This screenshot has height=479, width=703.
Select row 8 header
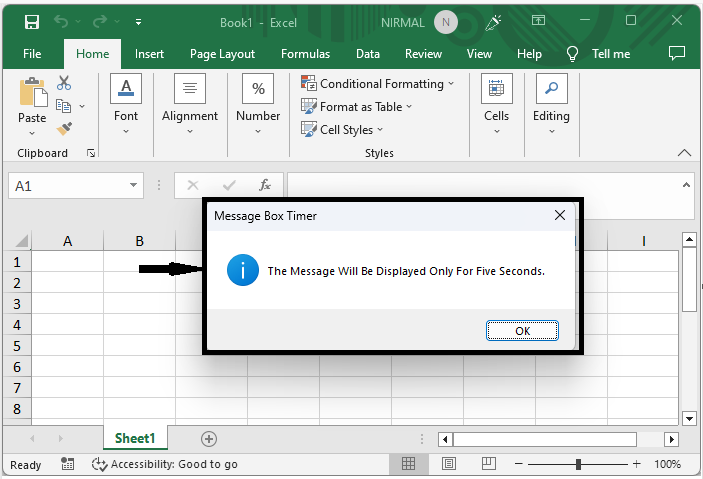[x=17, y=409]
